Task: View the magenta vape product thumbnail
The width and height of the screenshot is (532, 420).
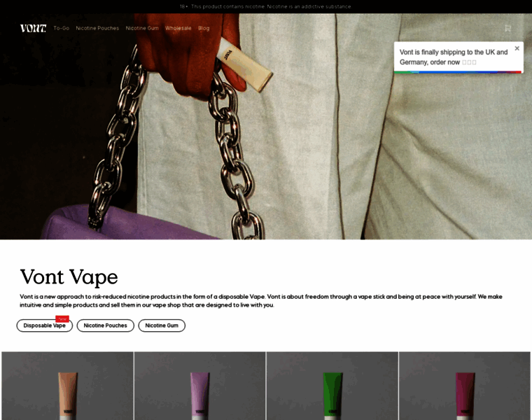Action: 465,386
